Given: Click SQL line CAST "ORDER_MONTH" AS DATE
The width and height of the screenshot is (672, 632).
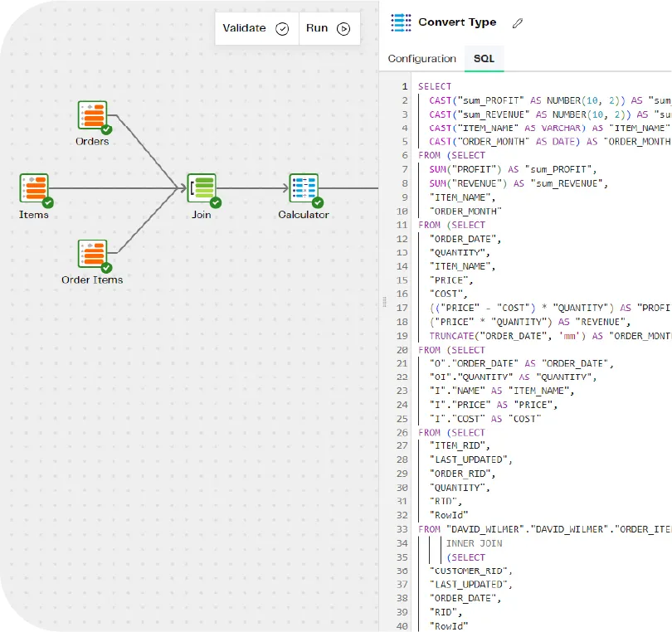Looking at the screenshot, I should click(x=550, y=142).
